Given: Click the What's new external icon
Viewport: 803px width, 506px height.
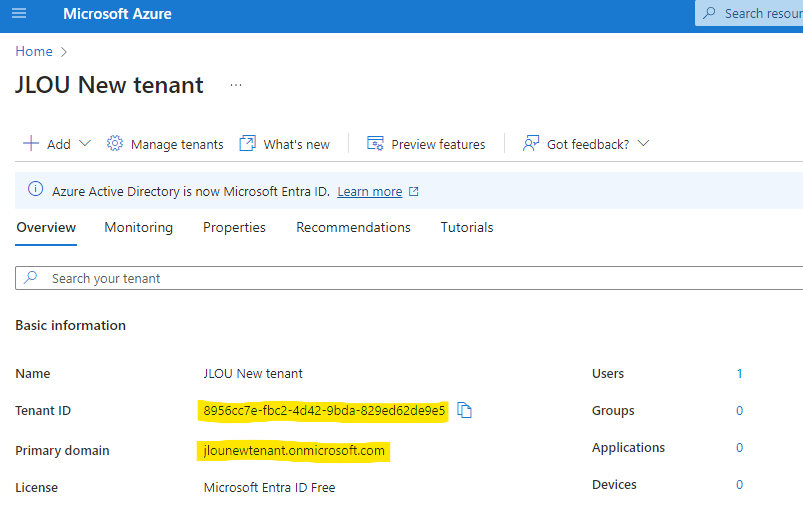Looking at the screenshot, I should coord(247,143).
